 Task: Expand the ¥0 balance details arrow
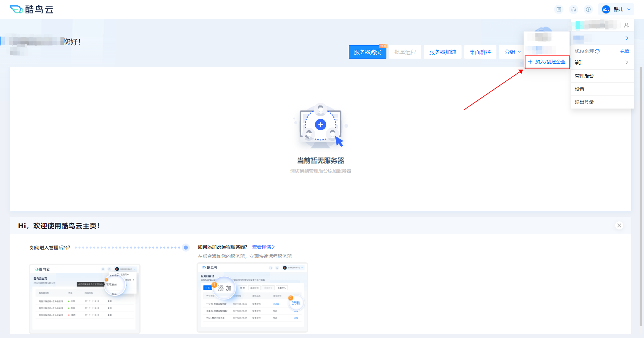(627, 62)
